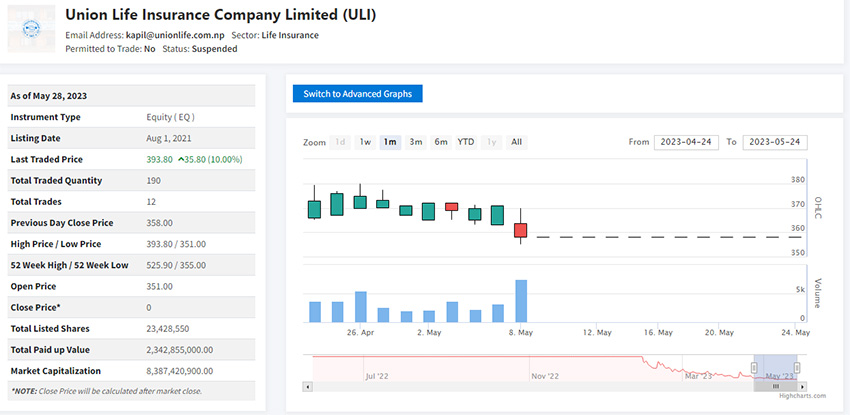Click the Life Insurance sector text
This screenshot has height=415, width=850.
pyautogui.click(x=290, y=35)
